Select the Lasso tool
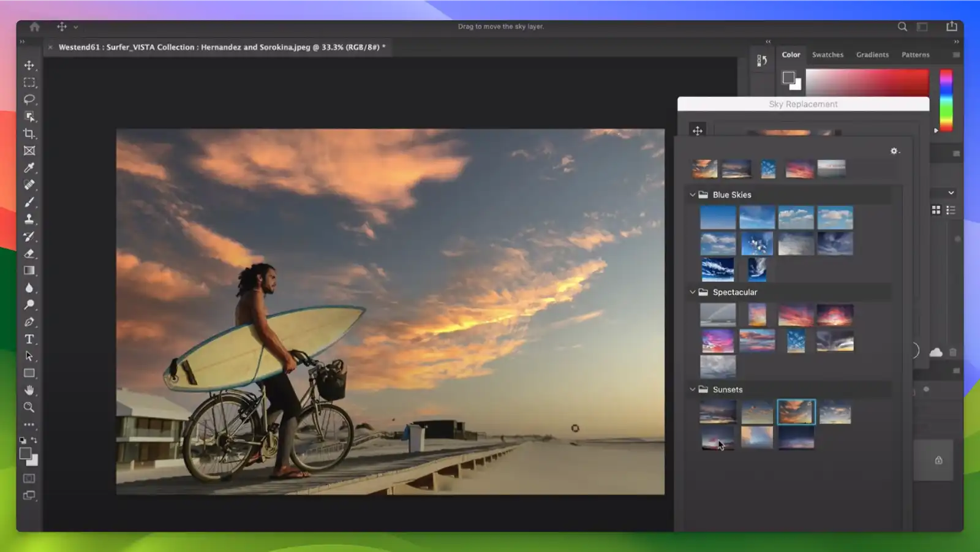 (x=28, y=100)
